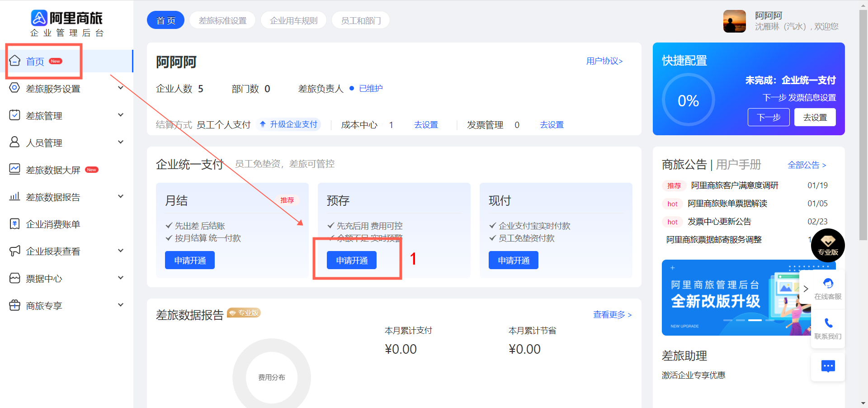Expand 差旅数据报告 menu chevron
The width and height of the screenshot is (868, 408).
click(x=121, y=197)
